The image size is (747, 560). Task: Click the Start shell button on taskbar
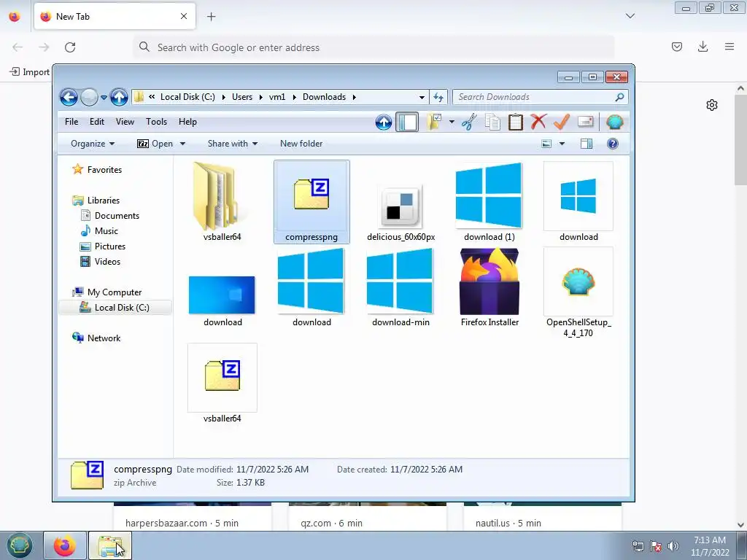(19, 545)
